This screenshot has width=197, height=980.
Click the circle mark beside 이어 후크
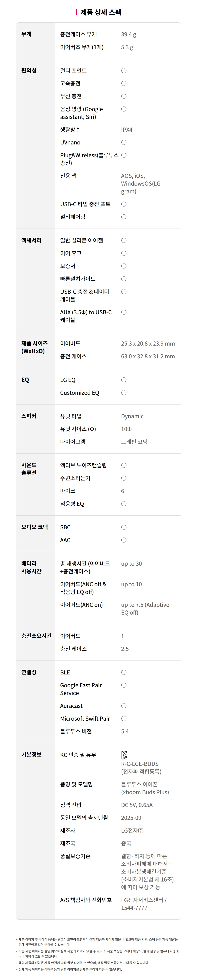[x=124, y=253]
